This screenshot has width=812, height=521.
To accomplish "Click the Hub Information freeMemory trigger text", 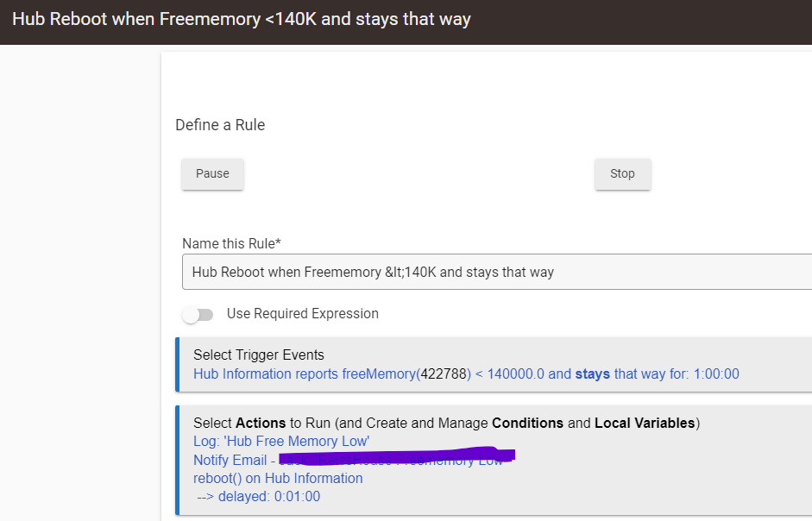I will click(466, 373).
